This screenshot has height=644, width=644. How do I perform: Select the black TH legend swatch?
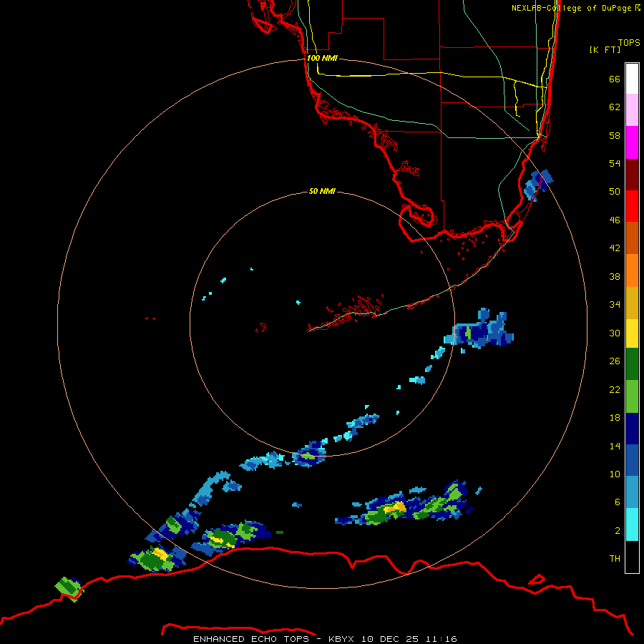[x=632, y=557]
